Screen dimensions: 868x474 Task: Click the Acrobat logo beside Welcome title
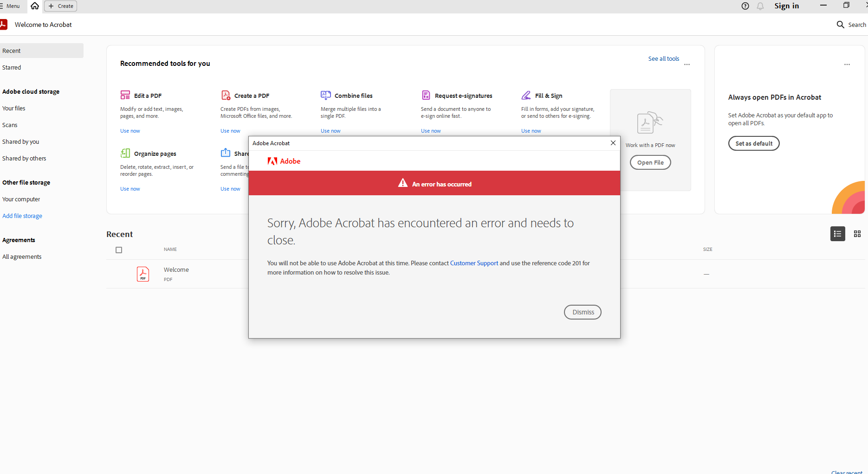click(4, 25)
